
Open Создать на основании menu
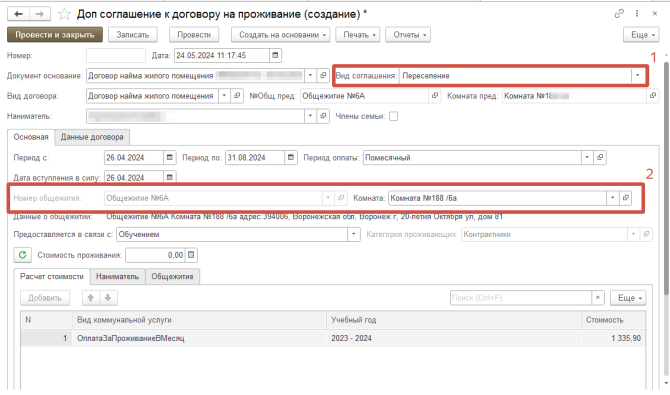(281, 35)
